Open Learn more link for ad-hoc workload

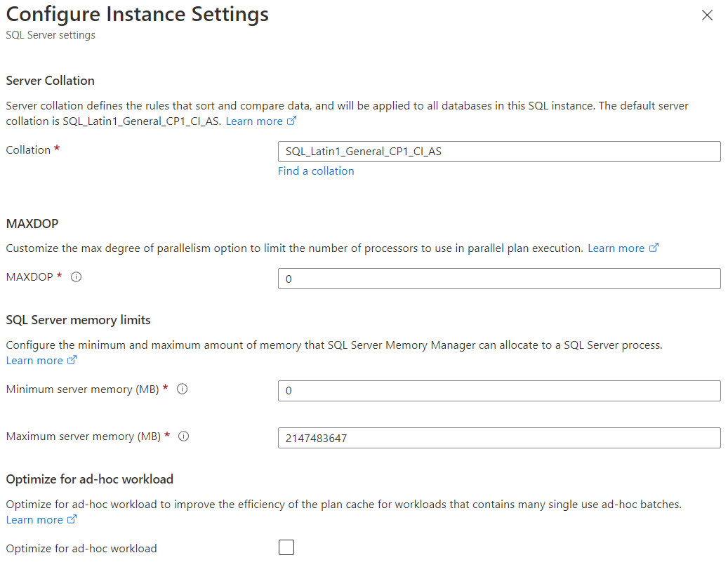[x=34, y=520]
